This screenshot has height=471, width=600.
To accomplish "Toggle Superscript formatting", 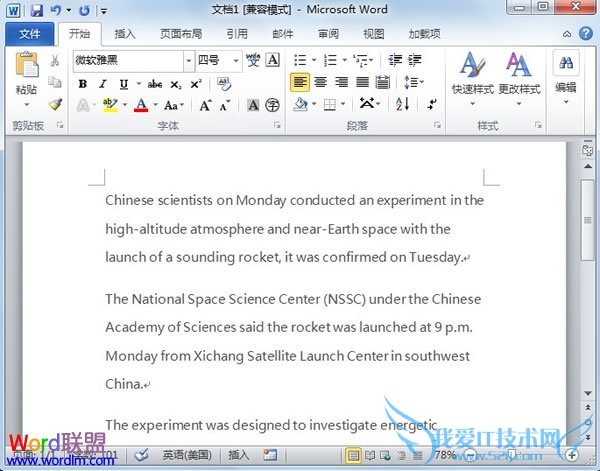I will pos(196,84).
